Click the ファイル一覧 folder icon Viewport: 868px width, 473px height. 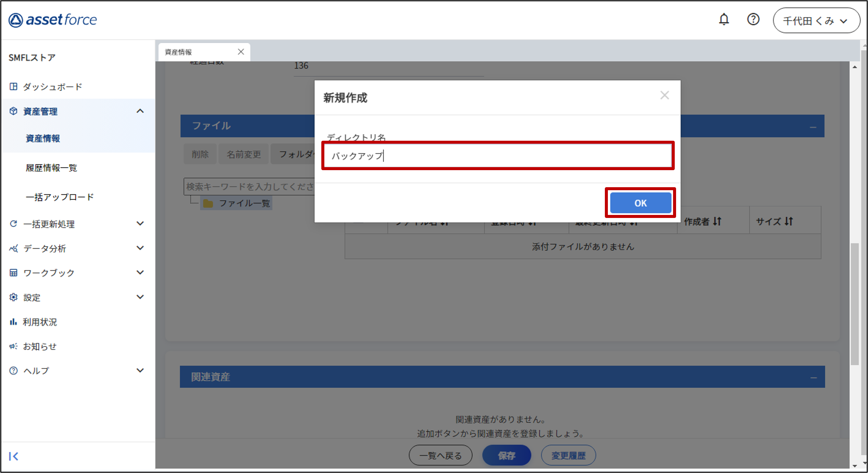click(208, 204)
